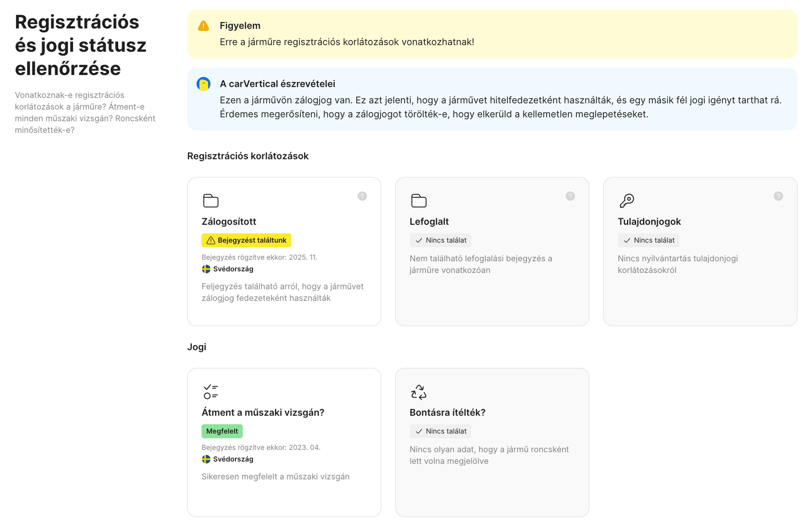The height and width of the screenshot is (527, 812).
Task: Click the carVertical bird logo icon
Action: [x=203, y=83]
